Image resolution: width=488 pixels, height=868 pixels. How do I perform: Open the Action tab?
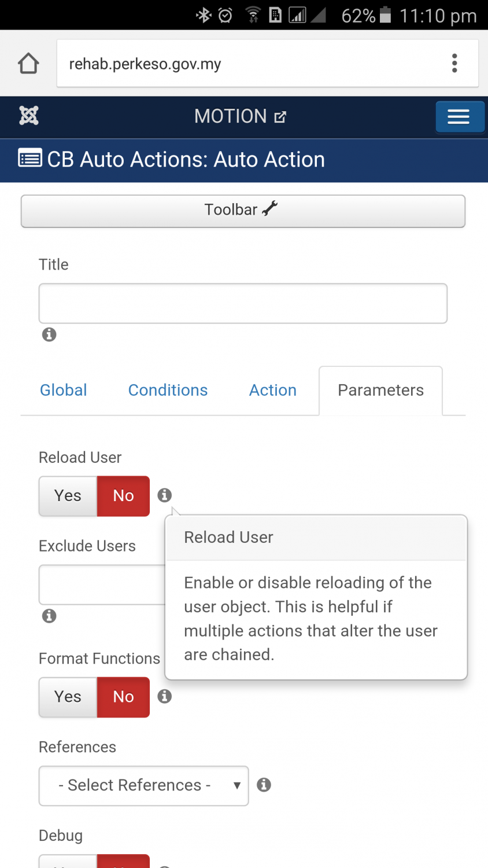click(x=273, y=390)
